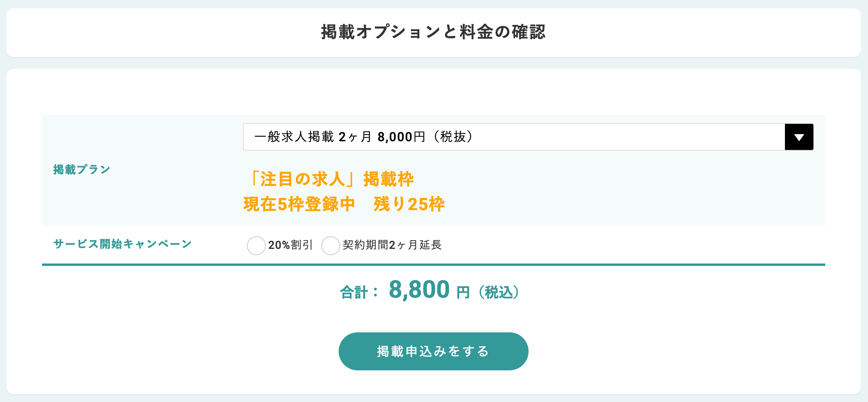Choose the 契約期間2ヶ月延長 radio button
Screen dimensions: 868x402
click(330, 245)
